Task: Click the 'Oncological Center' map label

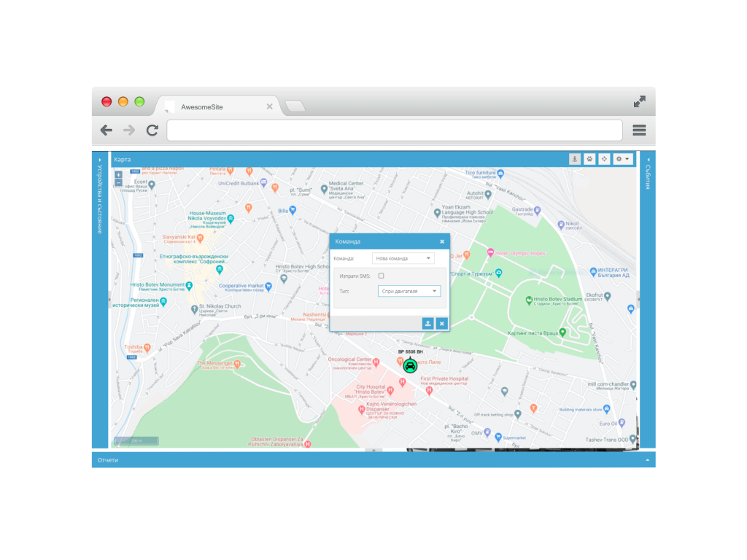Action: pyautogui.click(x=349, y=359)
